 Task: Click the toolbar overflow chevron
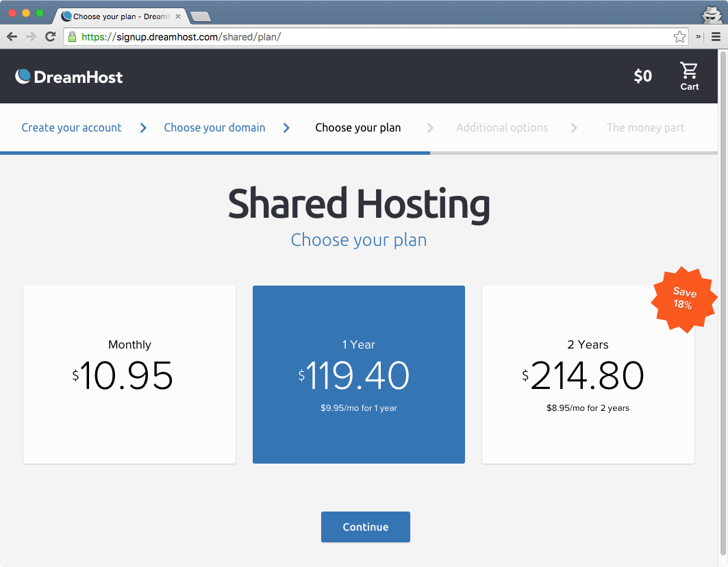(699, 37)
